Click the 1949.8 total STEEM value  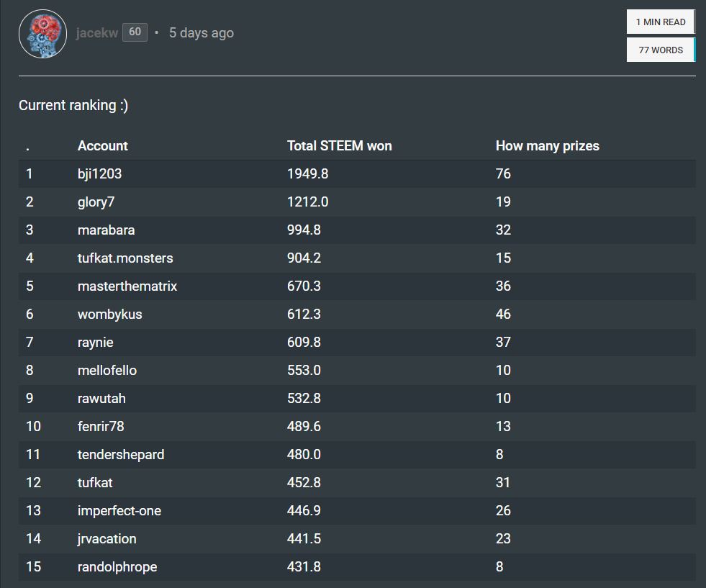pyautogui.click(x=307, y=174)
